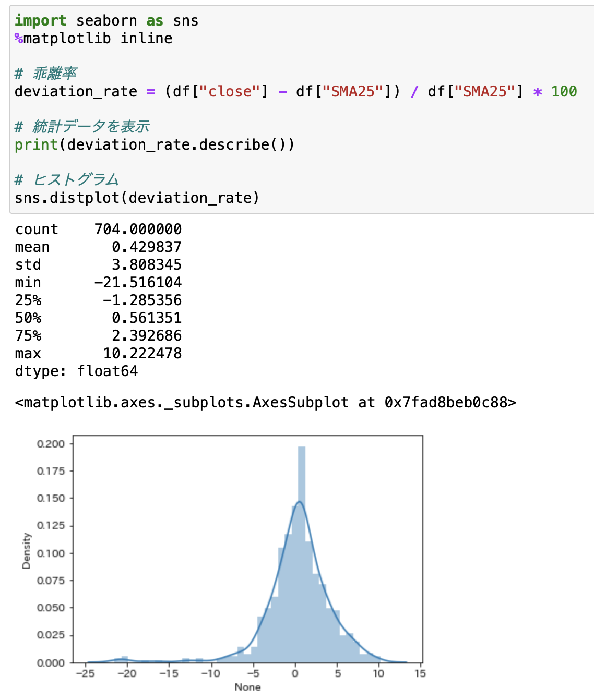This screenshot has height=700, width=594.
Task: Place cursor on %matplotlib inline line
Action: [93, 39]
